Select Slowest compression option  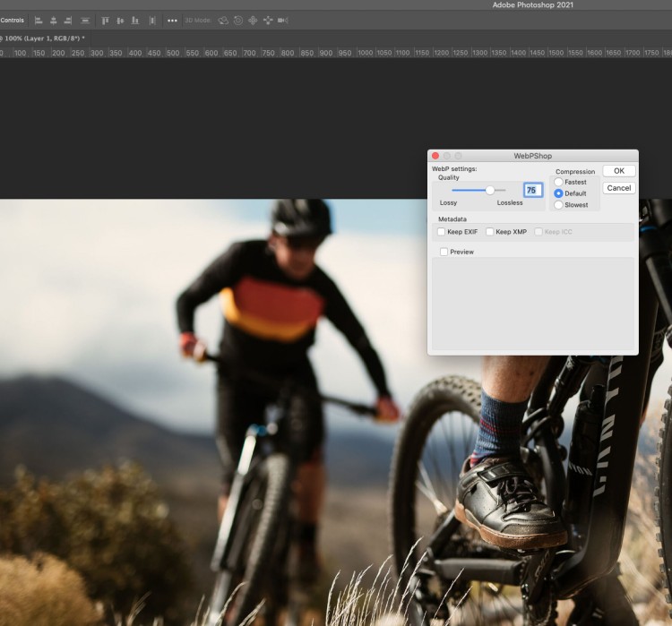click(558, 205)
